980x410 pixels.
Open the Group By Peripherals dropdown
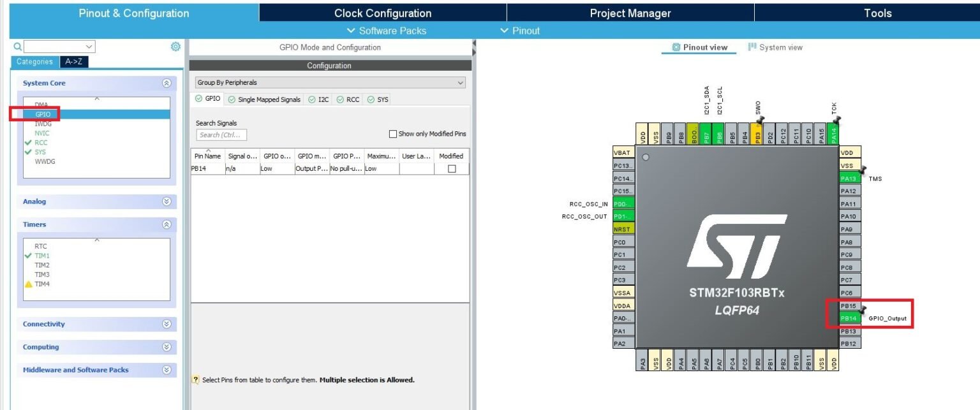[x=330, y=83]
